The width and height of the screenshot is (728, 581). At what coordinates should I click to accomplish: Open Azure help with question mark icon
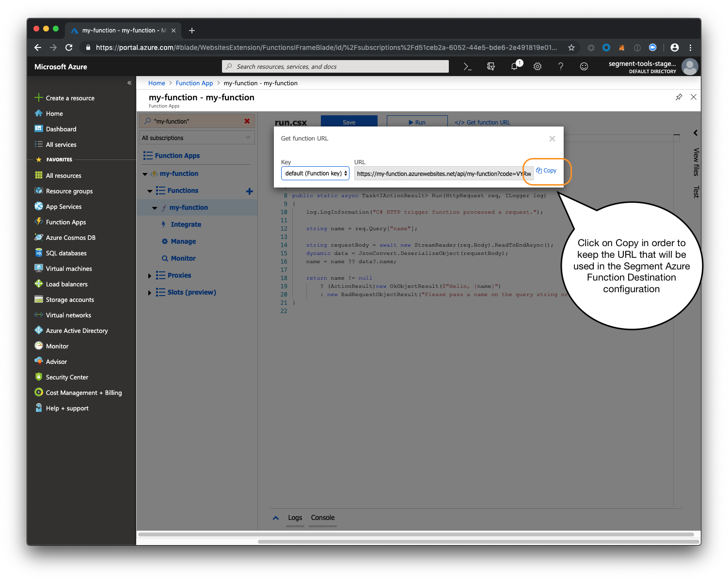point(561,66)
